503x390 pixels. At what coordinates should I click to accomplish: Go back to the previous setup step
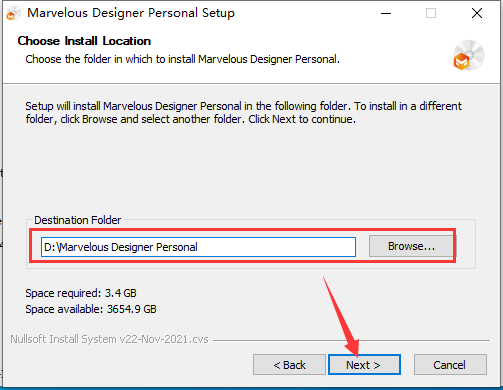pos(289,365)
